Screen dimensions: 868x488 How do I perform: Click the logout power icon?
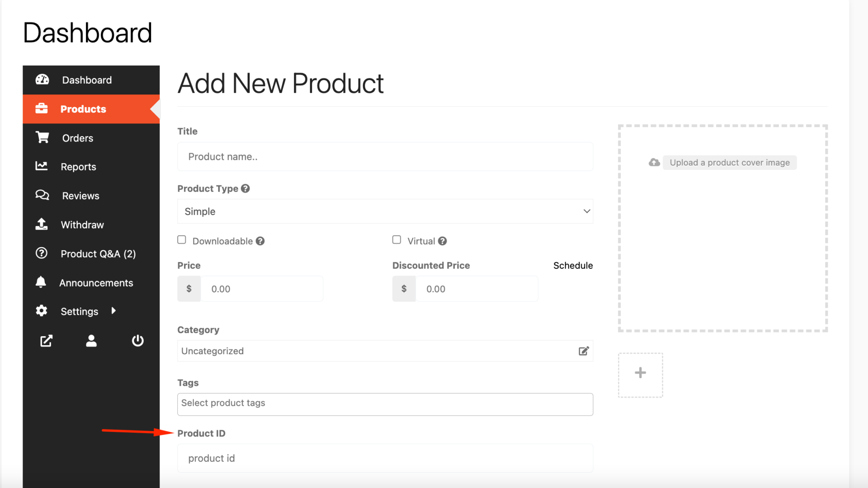click(137, 341)
